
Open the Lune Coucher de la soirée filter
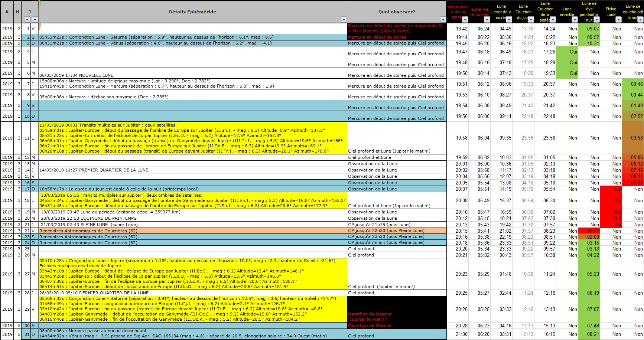[x=553, y=19]
